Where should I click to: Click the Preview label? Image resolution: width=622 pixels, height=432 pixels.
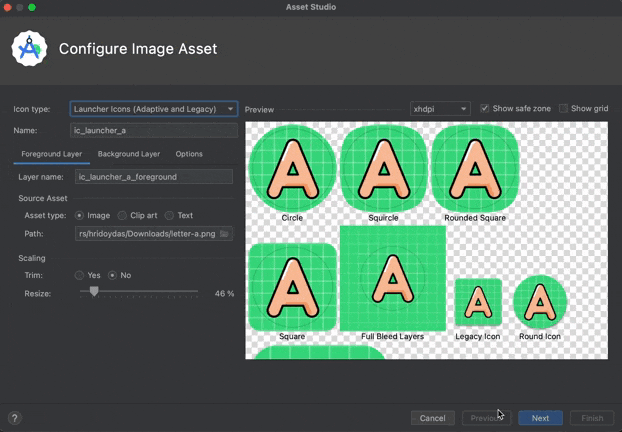pos(259,110)
